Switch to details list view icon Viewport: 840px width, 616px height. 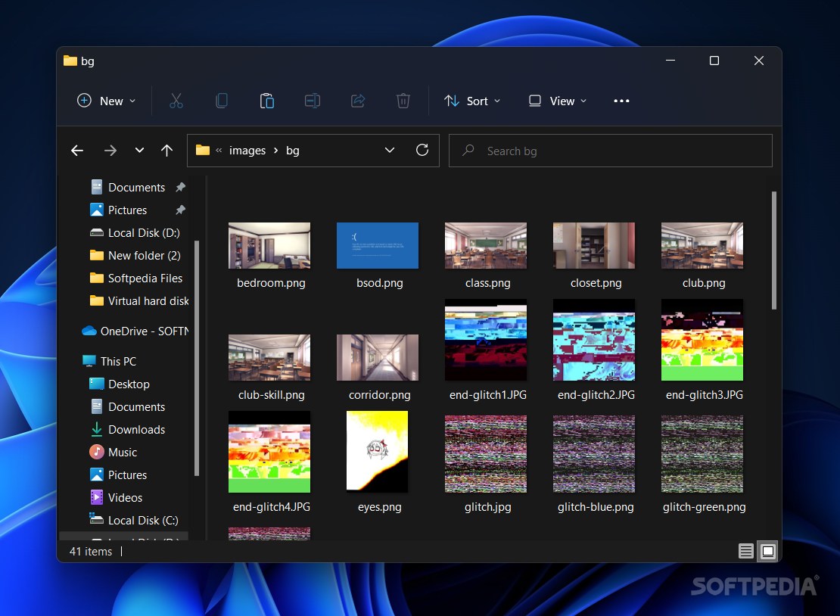click(x=745, y=551)
